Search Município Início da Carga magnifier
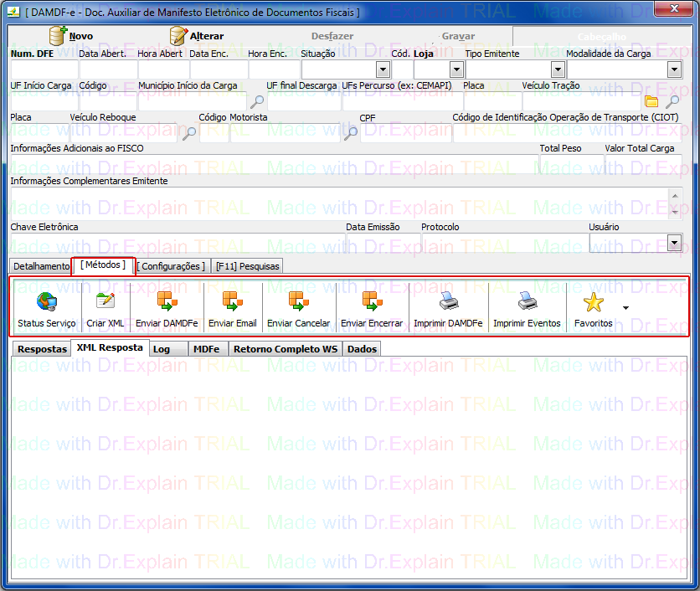The image size is (700, 591). point(257,102)
